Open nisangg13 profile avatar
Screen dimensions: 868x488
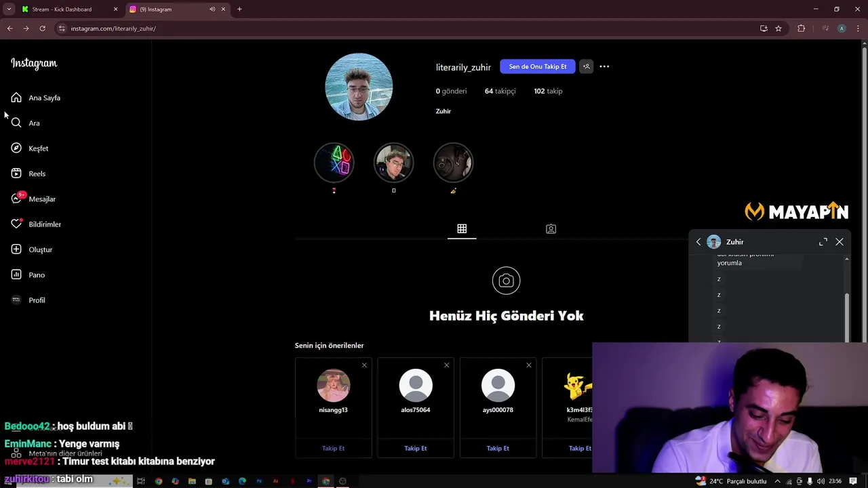click(x=334, y=386)
